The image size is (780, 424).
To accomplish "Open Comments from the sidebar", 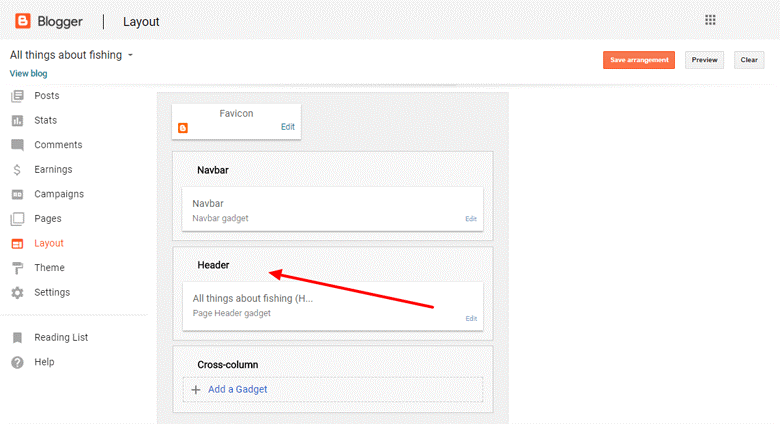I will point(58,145).
